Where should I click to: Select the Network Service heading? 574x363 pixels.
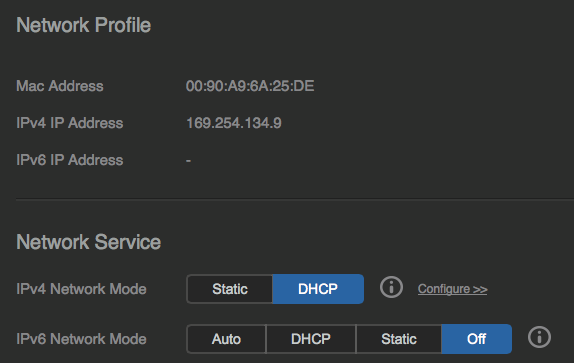pyautogui.click(x=89, y=242)
